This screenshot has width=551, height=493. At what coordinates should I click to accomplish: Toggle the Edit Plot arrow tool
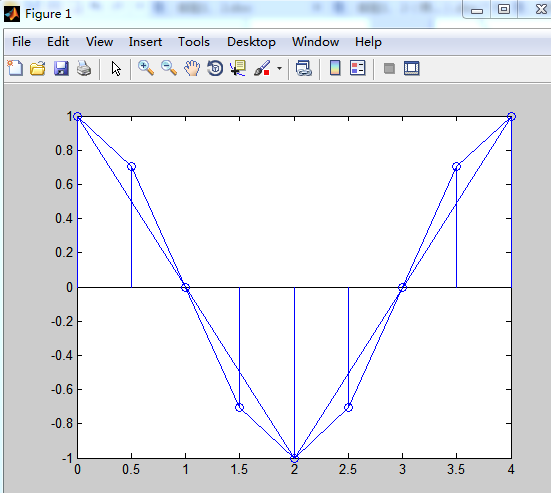pos(116,68)
